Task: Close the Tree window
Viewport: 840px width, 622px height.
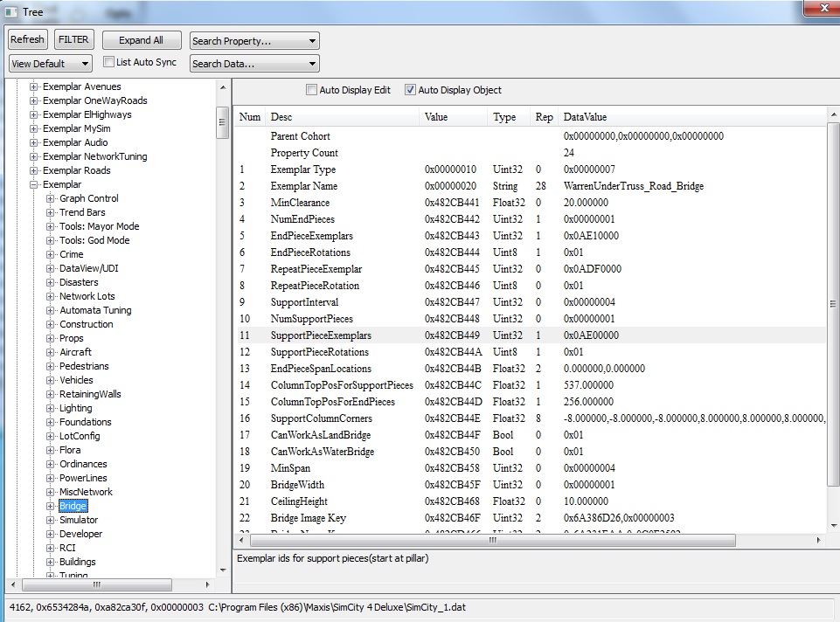Action: (823, 8)
